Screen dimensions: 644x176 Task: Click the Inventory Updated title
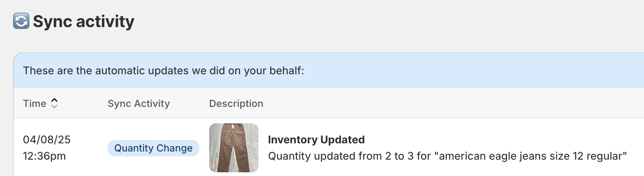tap(316, 140)
